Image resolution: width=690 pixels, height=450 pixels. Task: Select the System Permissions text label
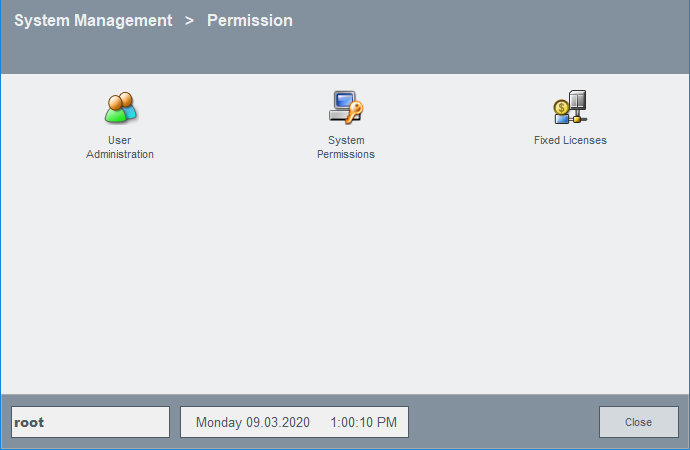345,148
